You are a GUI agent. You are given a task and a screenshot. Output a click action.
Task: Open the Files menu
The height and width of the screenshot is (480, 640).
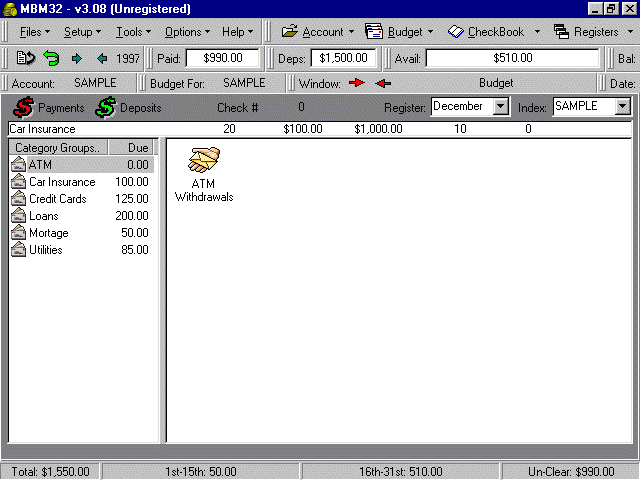pyautogui.click(x=34, y=32)
